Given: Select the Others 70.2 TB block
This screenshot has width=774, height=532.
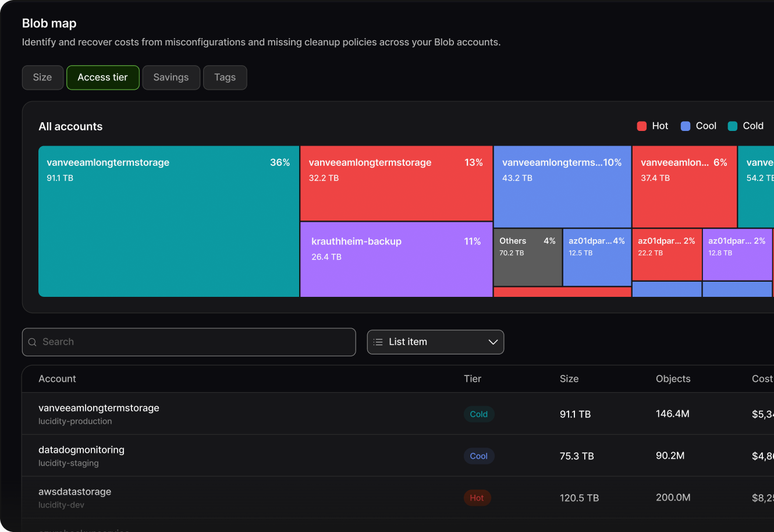Looking at the screenshot, I should pyautogui.click(x=528, y=257).
